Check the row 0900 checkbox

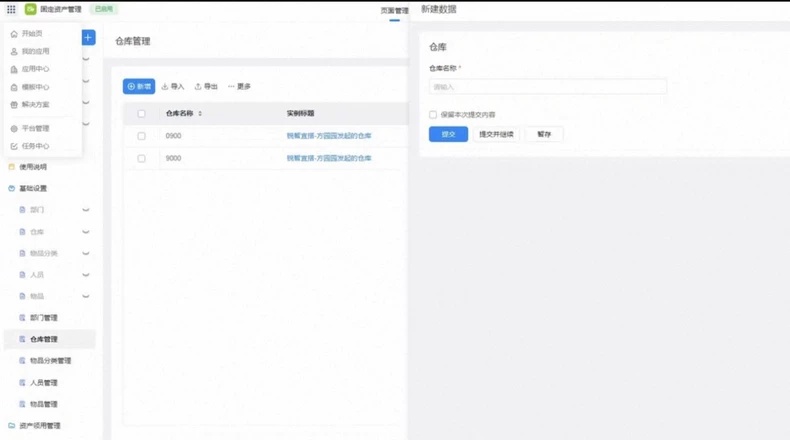[142, 136]
